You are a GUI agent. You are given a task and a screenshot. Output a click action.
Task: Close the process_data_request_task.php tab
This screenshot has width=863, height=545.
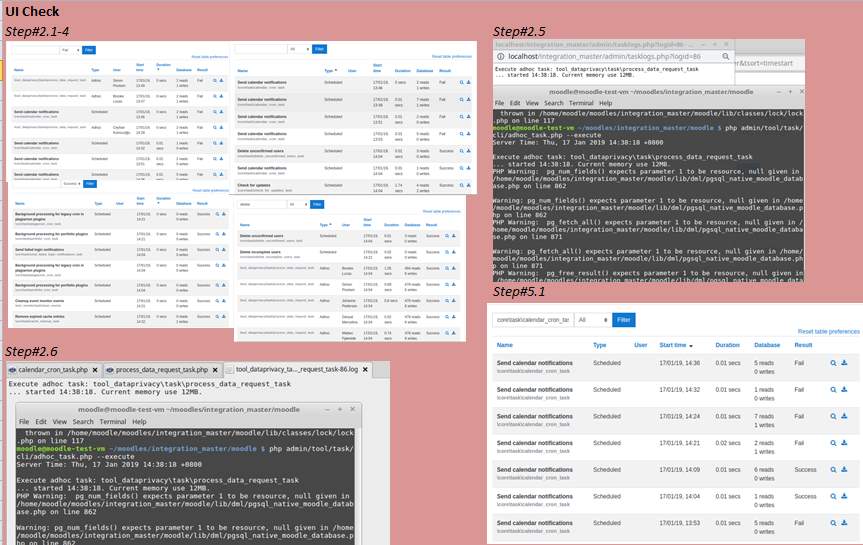tap(215, 370)
